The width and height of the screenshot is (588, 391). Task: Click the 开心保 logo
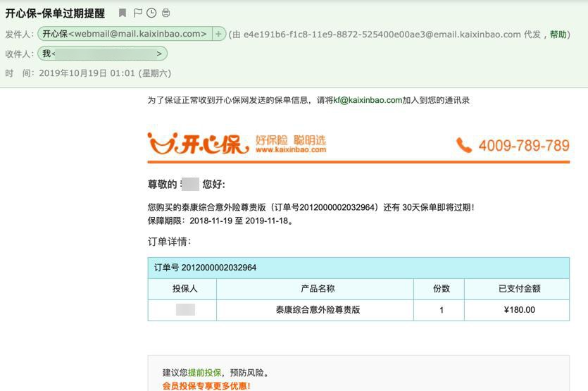click(199, 143)
